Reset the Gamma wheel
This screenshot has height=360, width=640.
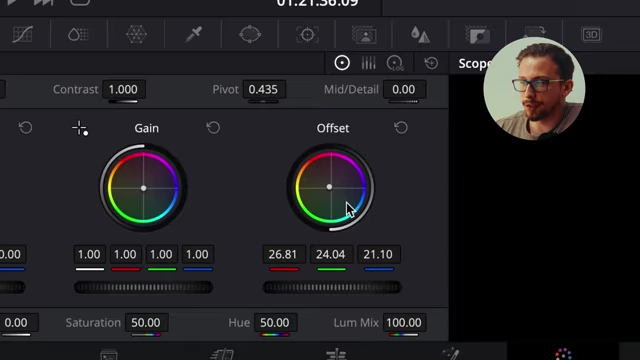[x=25, y=128]
